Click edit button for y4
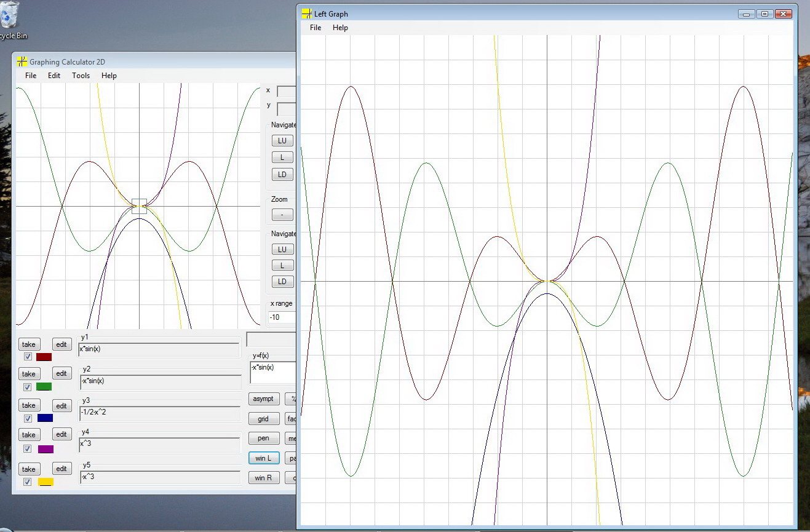This screenshot has height=532, width=810. tap(61, 435)
